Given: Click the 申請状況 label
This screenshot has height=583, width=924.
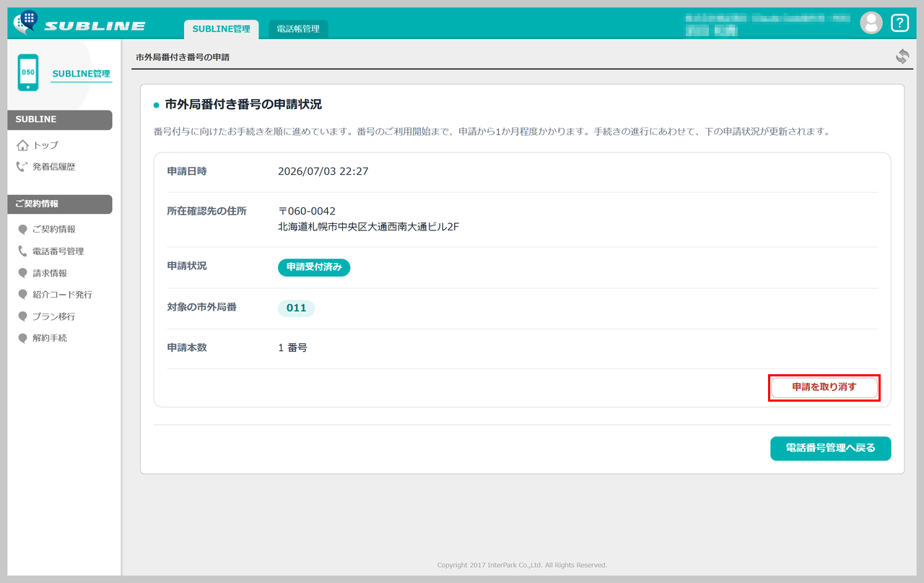Looking at the screenshot, I should tap(187, 266).
